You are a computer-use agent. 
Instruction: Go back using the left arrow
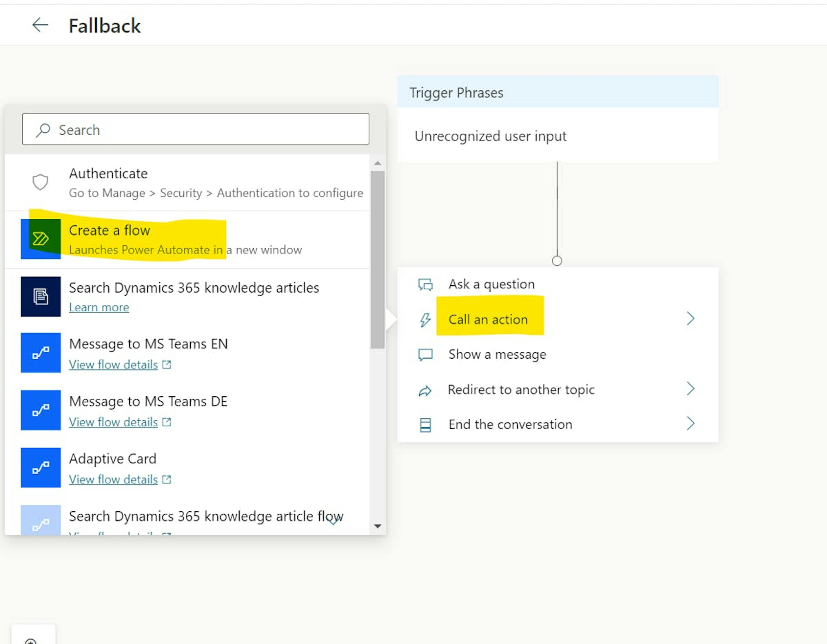pos(40,25)
